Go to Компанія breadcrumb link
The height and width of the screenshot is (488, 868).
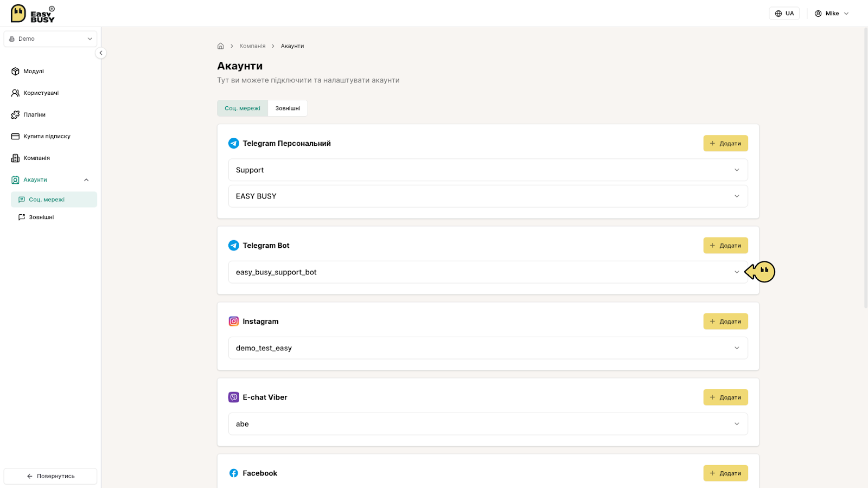252,46
